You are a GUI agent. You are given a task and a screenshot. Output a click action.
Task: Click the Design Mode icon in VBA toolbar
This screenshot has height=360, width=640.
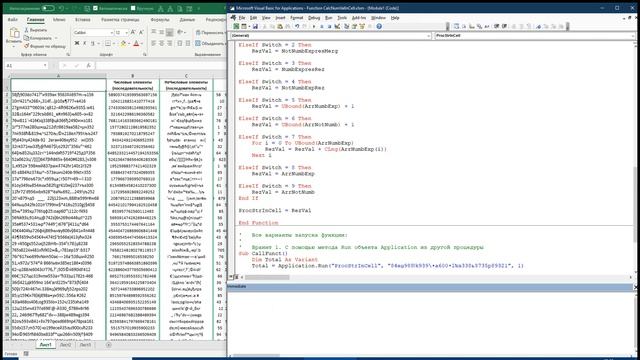337,26
